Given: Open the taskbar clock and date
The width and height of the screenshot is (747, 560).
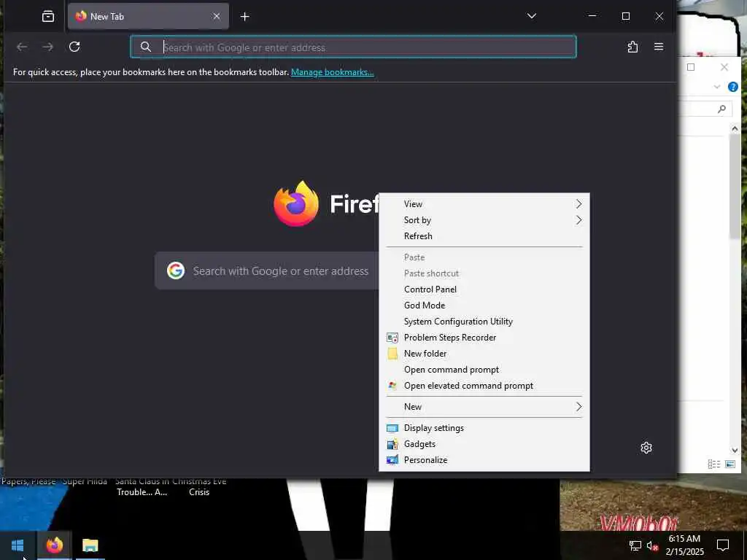Looking at the screenshot, I should tap(684, 545).
